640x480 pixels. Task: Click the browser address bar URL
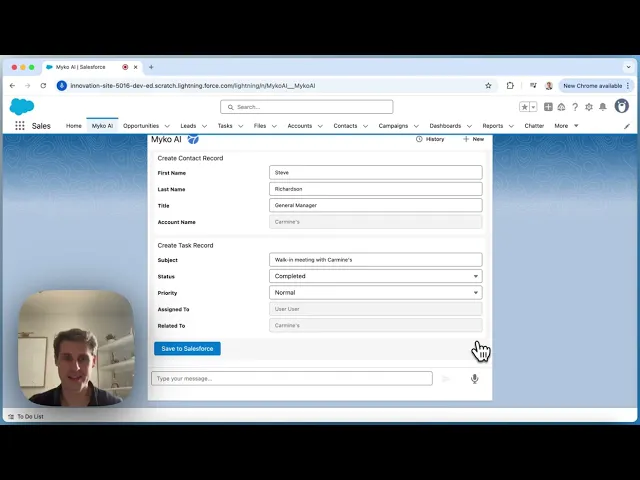[193, 86]
